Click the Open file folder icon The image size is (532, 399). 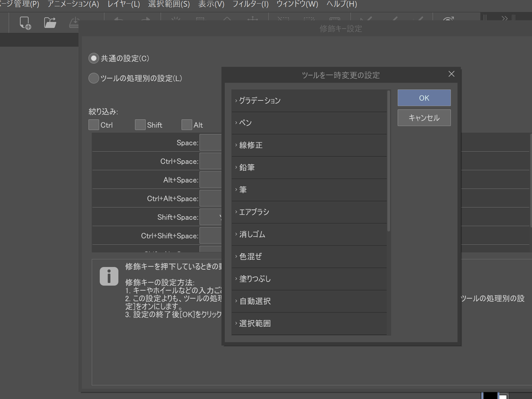click(x=50, y=23)
